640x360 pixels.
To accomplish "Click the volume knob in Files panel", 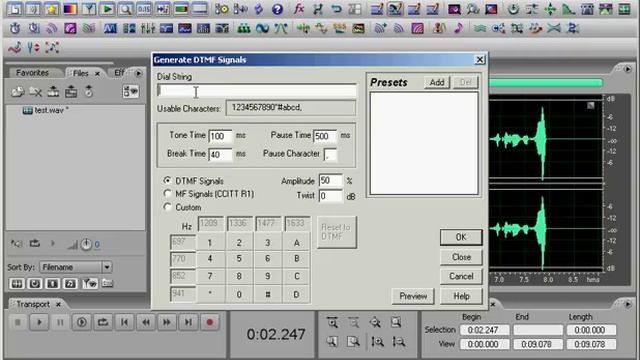I will point(86,244).
